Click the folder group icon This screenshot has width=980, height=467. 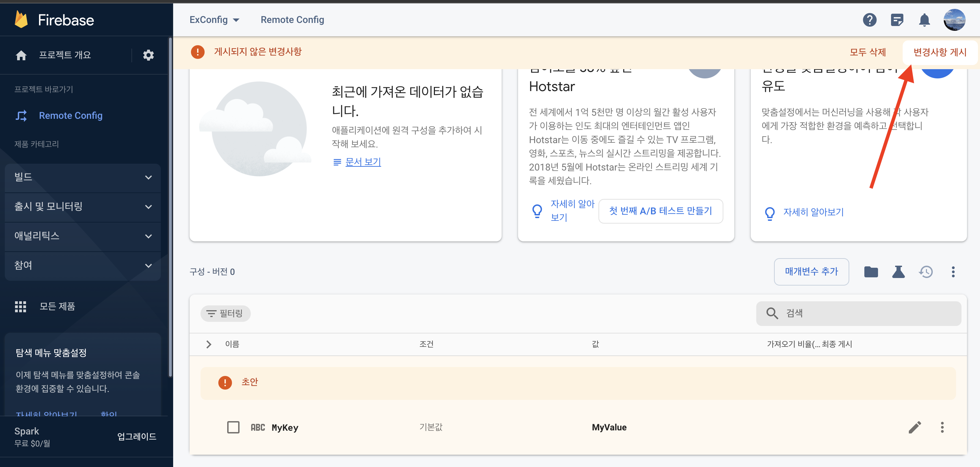[x=871, y=272]
